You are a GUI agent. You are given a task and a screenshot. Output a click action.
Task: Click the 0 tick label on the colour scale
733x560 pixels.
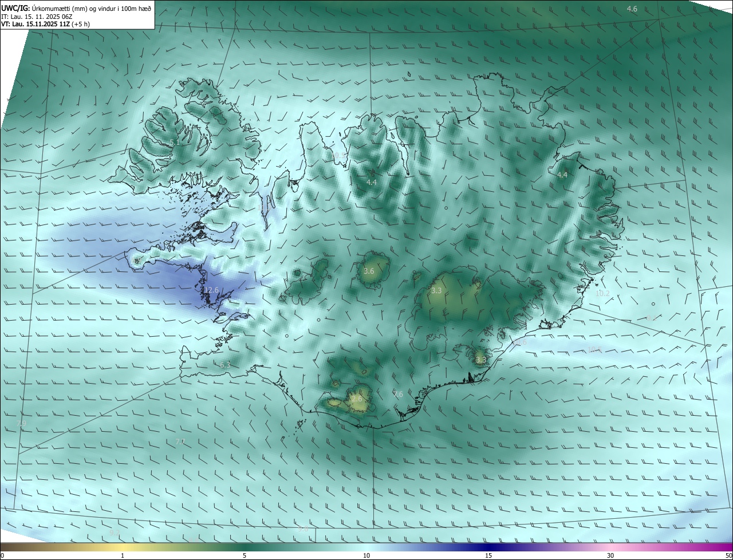point(2,555)
